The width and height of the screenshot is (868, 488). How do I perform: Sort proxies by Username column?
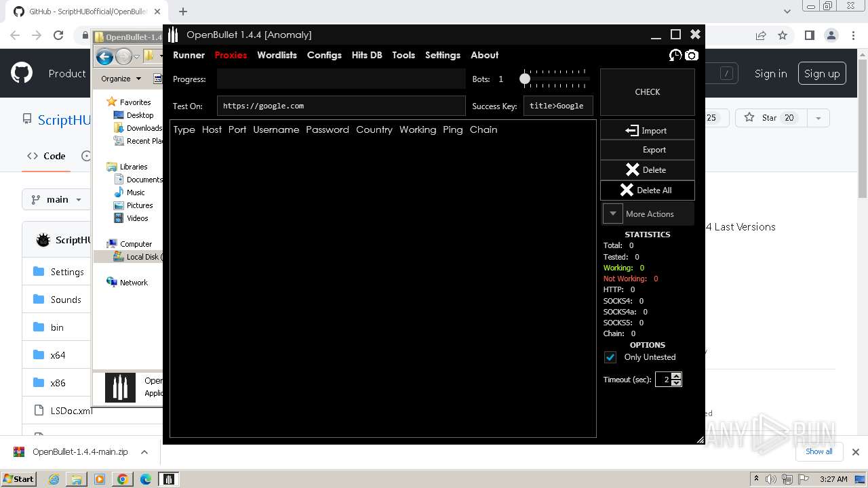point(276,129)
